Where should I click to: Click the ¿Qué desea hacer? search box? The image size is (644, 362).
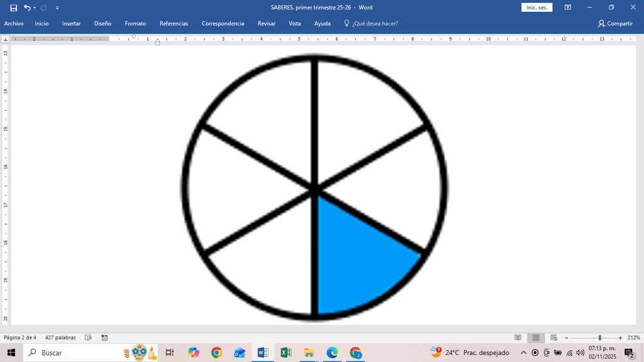coord(371,23)
